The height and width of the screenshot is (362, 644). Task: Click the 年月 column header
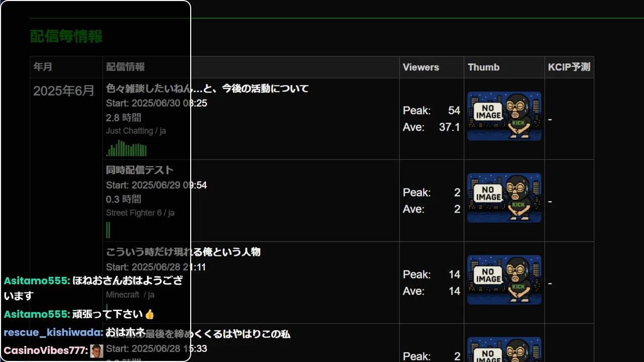tap(43, 67)
